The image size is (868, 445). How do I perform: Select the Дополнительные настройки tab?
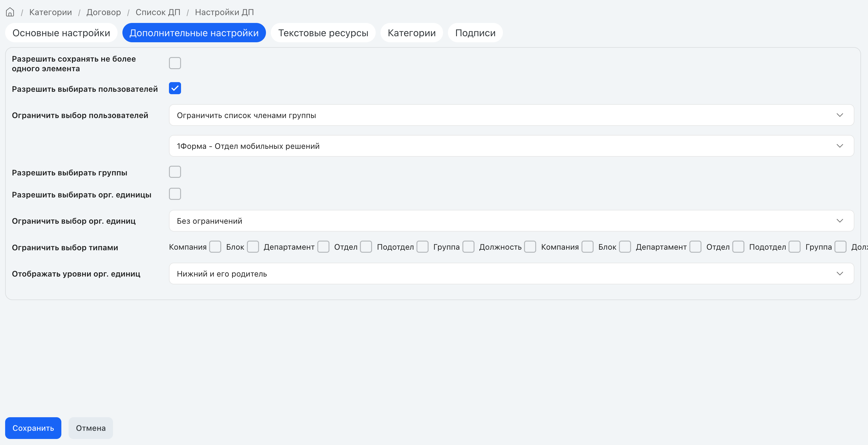click(194, 33)
